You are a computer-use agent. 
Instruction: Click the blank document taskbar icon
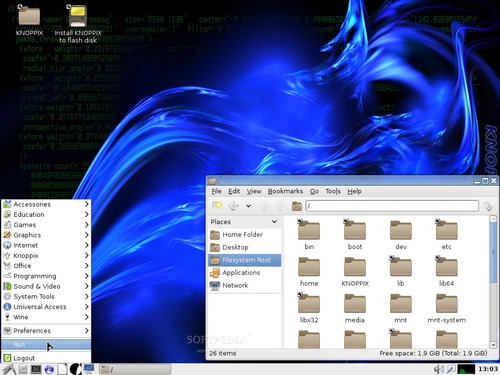pos(62,369)
